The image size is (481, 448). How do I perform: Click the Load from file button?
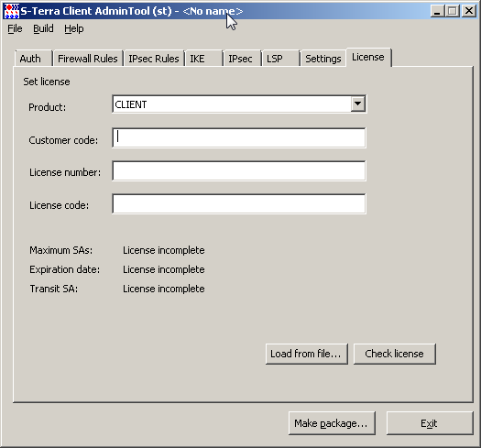[307, 354]
